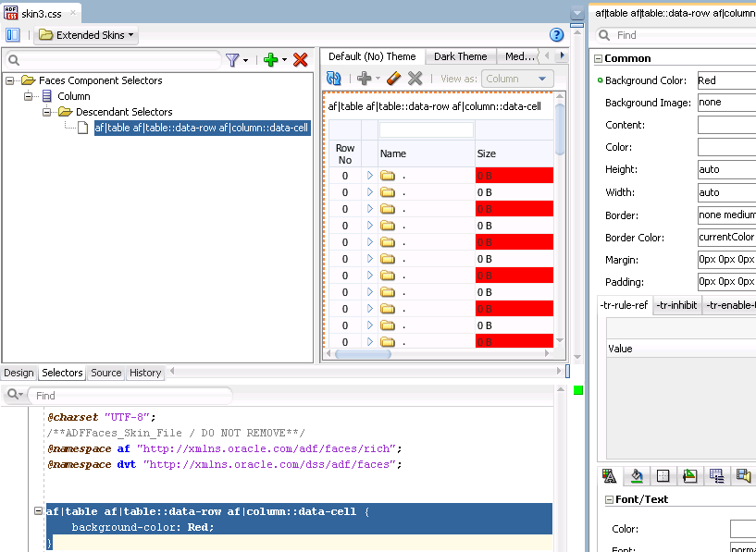This screenshot has width=756, height=552.
Task: Refresh the preview with blue arrows icon
Action: click(x=334, y=79)
